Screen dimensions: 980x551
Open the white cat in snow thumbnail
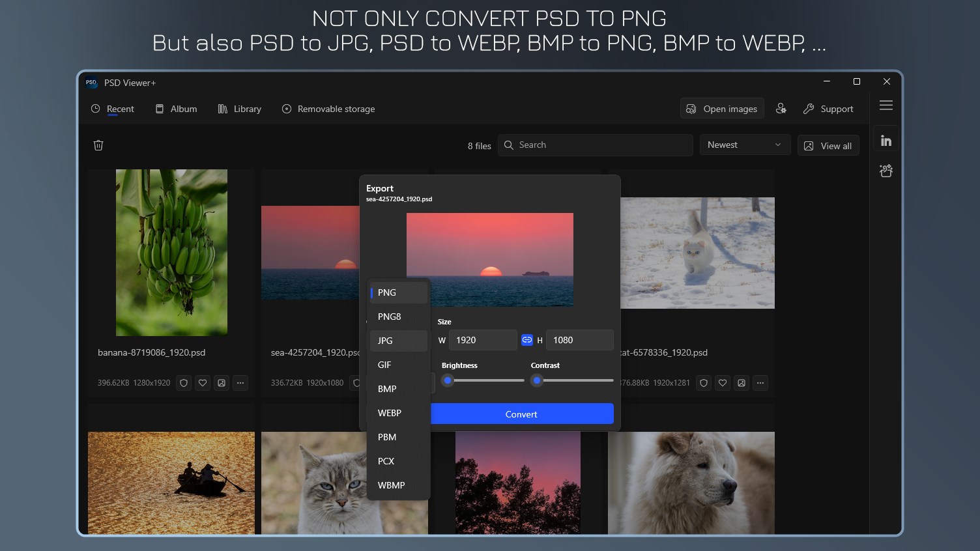coord(697,253)
